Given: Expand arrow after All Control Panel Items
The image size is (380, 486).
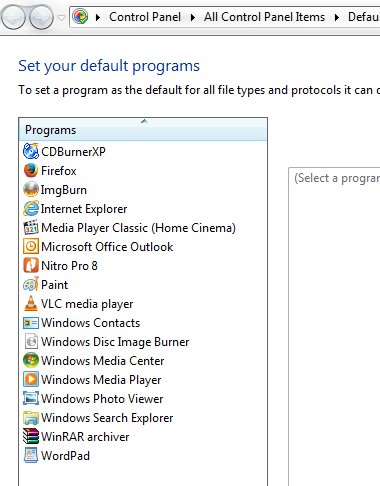Looking at the screenshot, I should (x=337, y=17).
